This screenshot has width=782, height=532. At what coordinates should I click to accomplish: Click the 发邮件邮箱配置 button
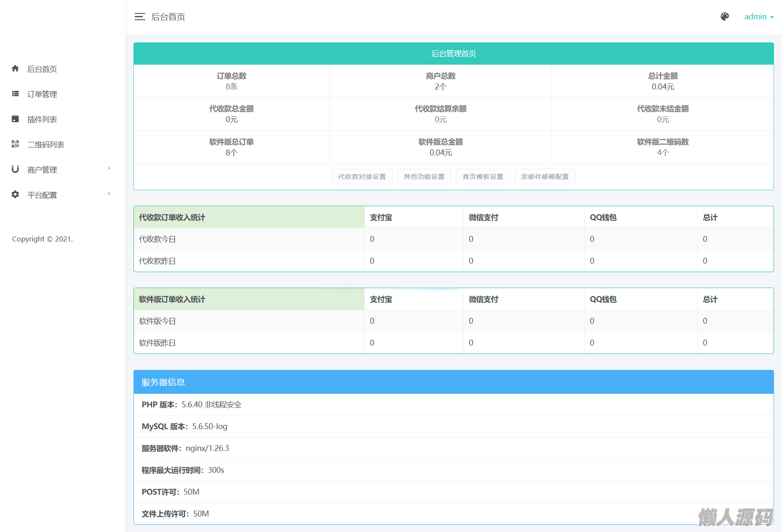pyautogui.click(x=545, y=177)
